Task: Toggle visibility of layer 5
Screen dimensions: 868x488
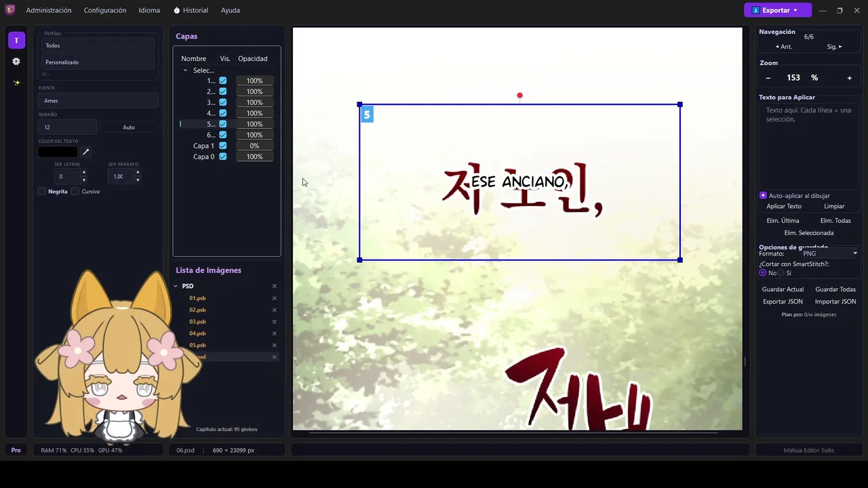Action: point(222,124)
